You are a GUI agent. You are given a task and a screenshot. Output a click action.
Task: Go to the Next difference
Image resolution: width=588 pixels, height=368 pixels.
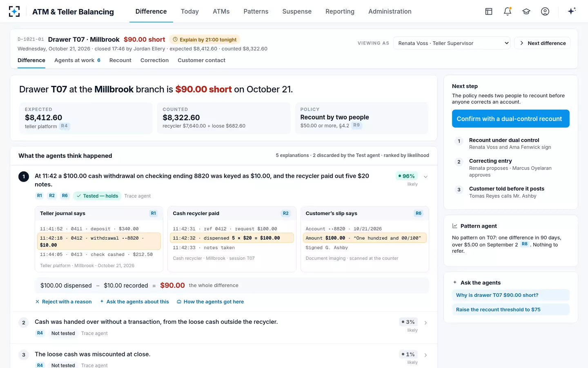point(542,43)
